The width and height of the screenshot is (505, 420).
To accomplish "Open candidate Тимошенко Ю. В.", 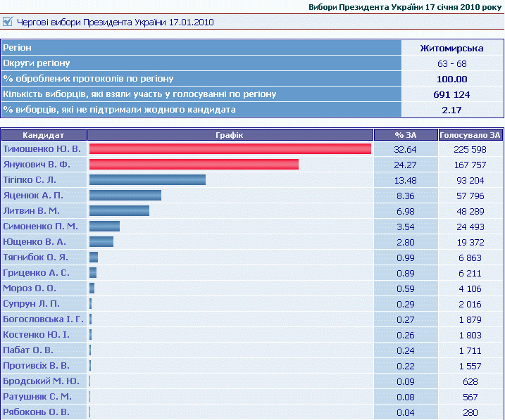I will pos(42,149).
